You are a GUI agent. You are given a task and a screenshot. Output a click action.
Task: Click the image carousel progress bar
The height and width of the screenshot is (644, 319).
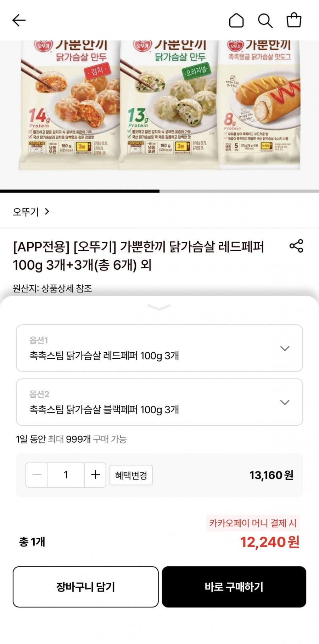click(159, 191)
